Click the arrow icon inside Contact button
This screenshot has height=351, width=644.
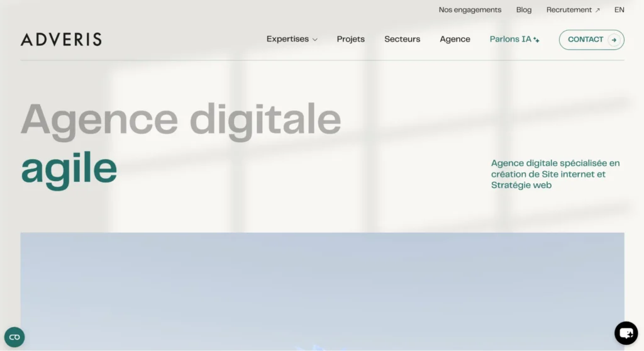click(614, 40)
